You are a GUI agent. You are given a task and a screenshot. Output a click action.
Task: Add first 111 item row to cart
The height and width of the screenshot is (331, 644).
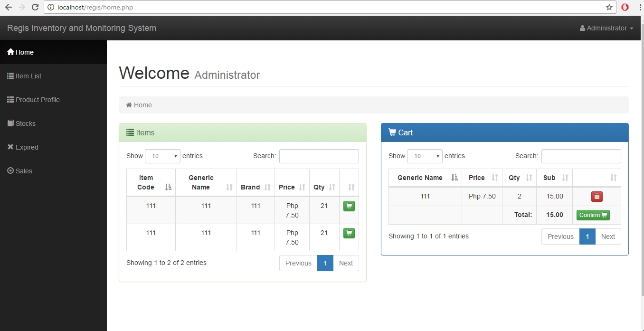click(349, 206)
